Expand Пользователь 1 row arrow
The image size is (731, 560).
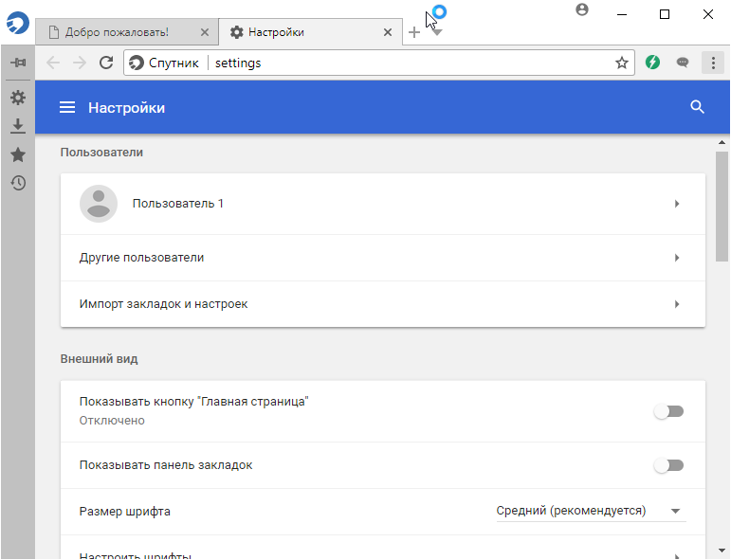(x=676, y=204)
